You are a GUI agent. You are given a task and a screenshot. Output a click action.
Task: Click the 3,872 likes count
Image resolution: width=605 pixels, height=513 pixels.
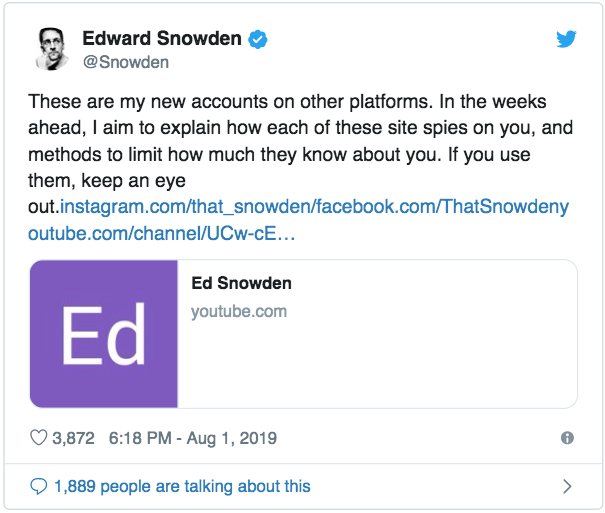pyautogui.click(x=74, y=438)
